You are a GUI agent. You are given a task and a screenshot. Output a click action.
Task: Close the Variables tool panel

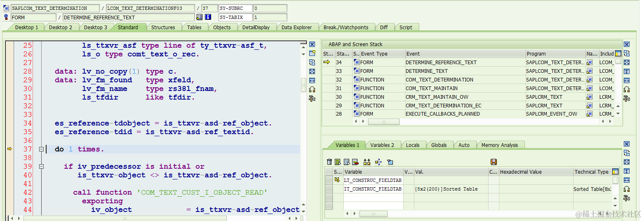(627, 144)
